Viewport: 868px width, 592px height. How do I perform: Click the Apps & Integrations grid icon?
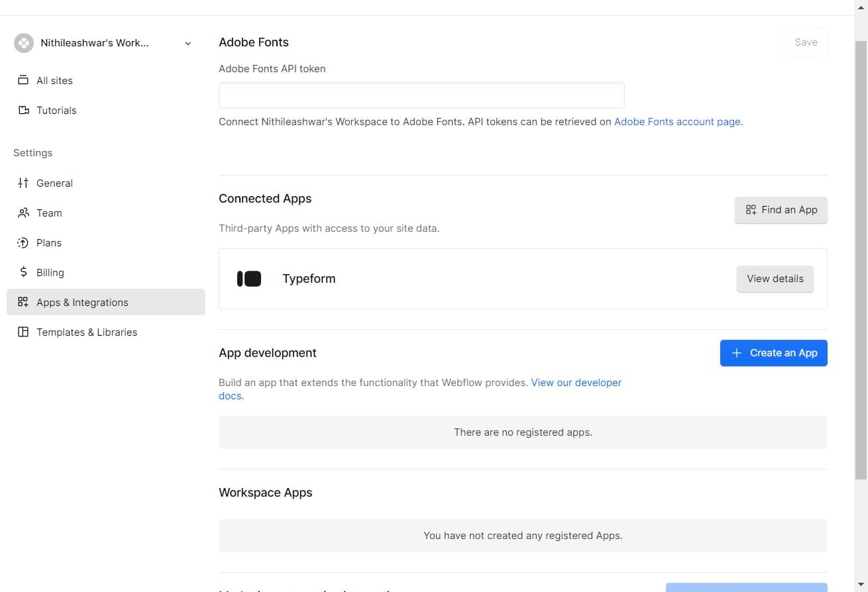point(23,302)
